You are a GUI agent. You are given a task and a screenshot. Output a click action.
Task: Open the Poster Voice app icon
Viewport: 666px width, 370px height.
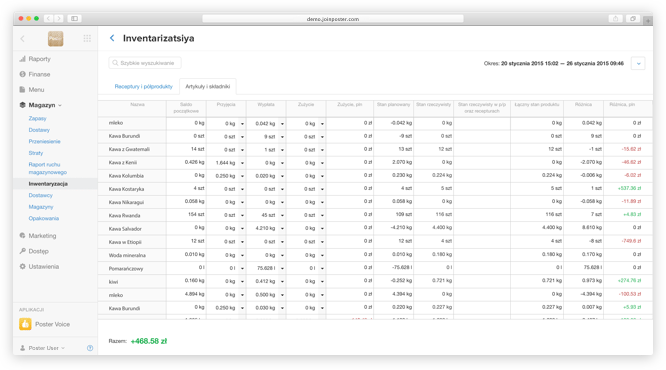point(25,324)
